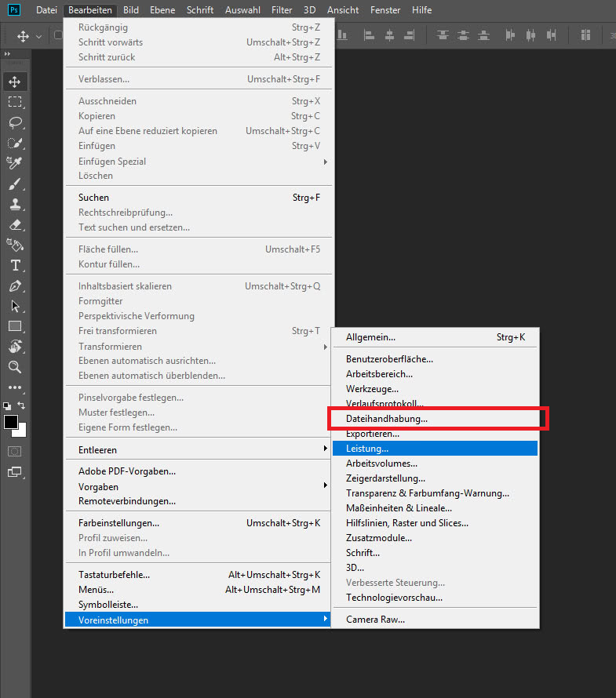Click the auto-align layers icon
Viewport: 616px width, 698px height.
[x=585, y=35]
